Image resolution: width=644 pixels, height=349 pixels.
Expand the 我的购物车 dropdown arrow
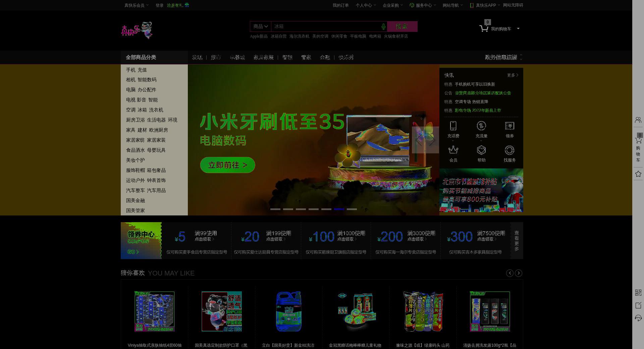click(x=518, y=29)
